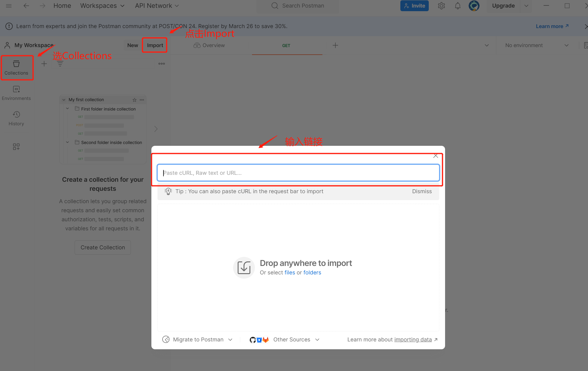Click the Search Postman box
The image size is (588, 371).
298,6
